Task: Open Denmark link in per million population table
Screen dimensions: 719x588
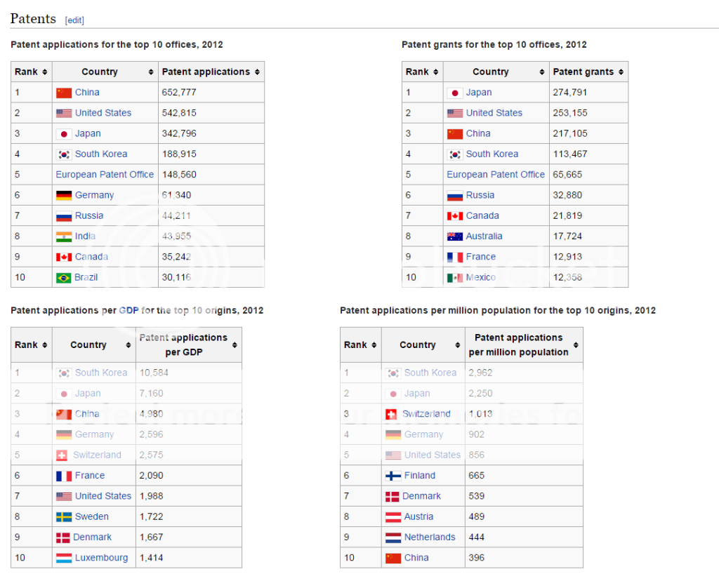Action: [422, 496]
